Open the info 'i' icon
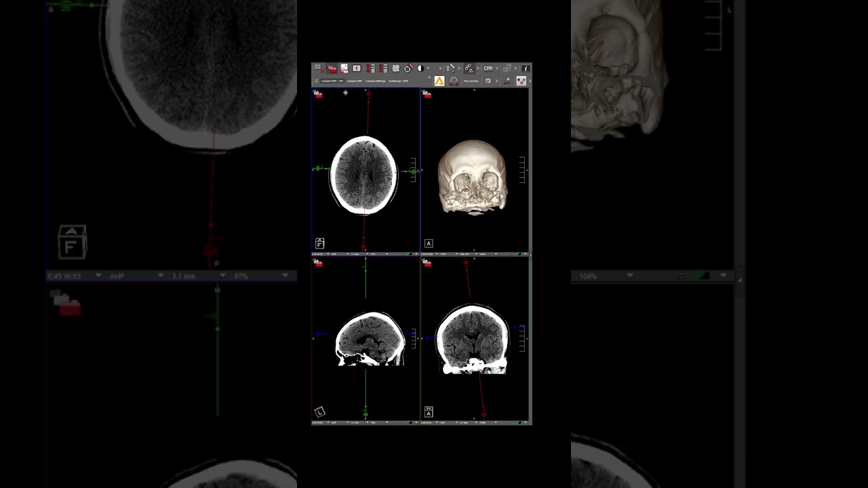Screen dimensions: 868x488 (x=526, y=68)
